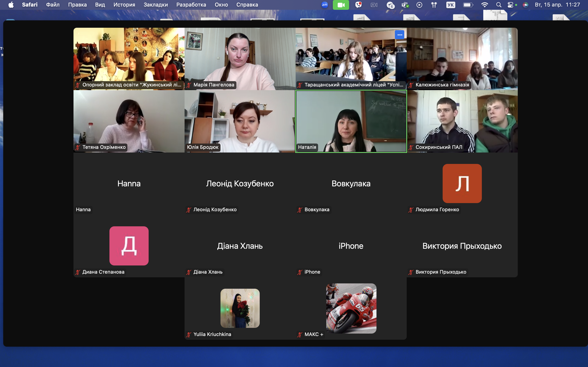Open the Закладки menu
Screen dimensions: 588x367
156,5
